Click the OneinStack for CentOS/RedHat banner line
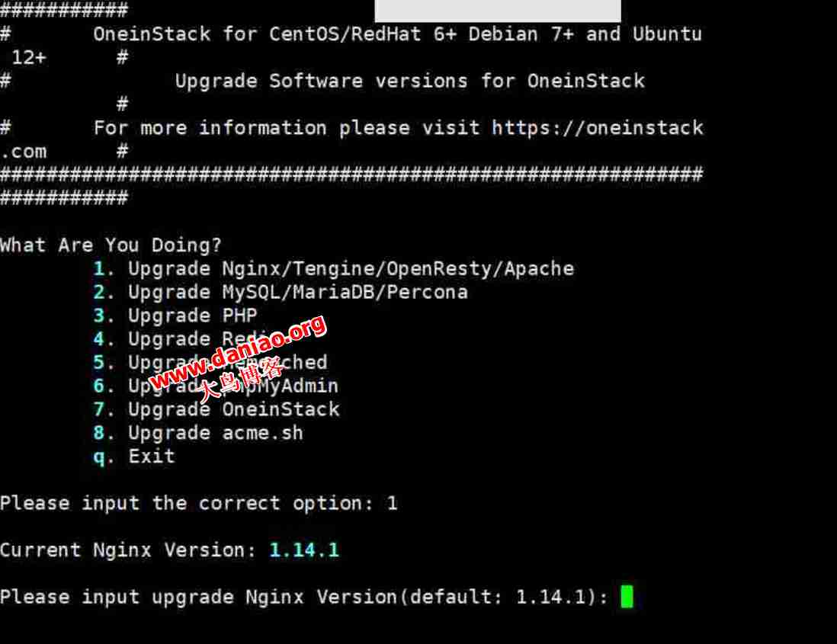 [x=398, y=34]
